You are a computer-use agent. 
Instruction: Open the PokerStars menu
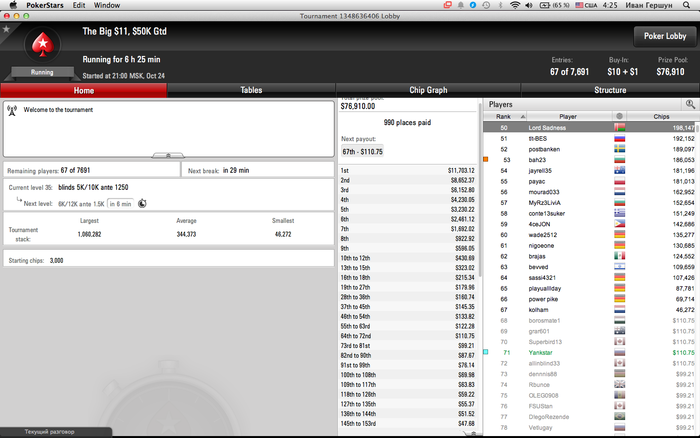tap(45, 5)
